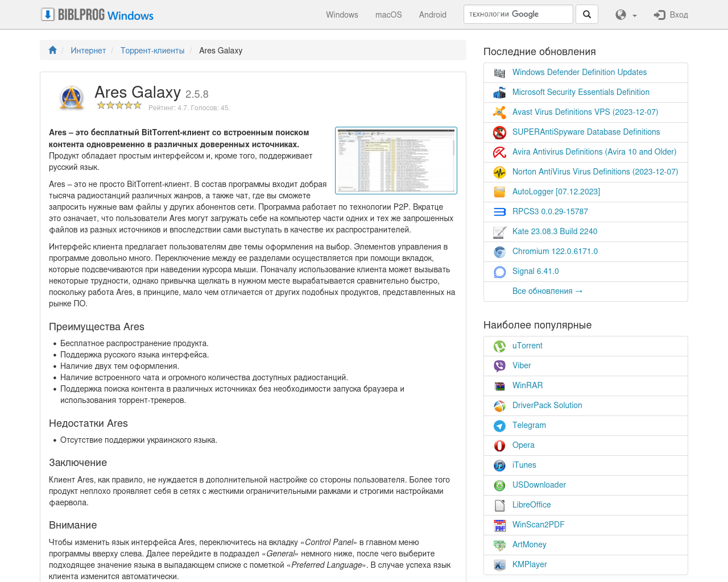728x582 pixels.
Task: Click the Avira Antivirus icon
Action: pos(499,152)
